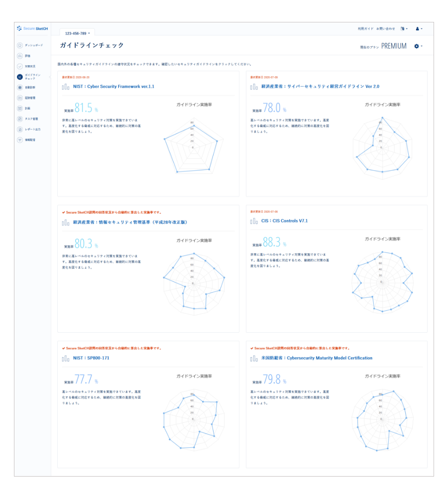Open the 123-456-789 account dropdown tab
Screen dimensions: 448x498
(x=77, y=33)
